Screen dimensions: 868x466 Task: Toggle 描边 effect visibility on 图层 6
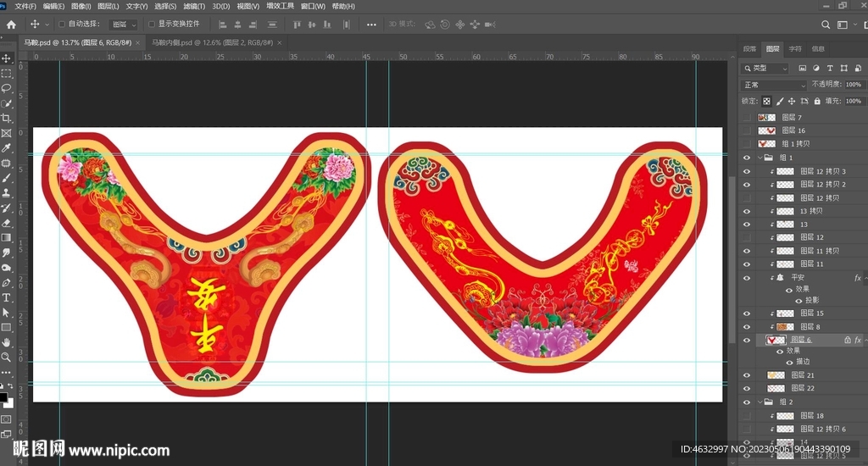pos(789,363)
